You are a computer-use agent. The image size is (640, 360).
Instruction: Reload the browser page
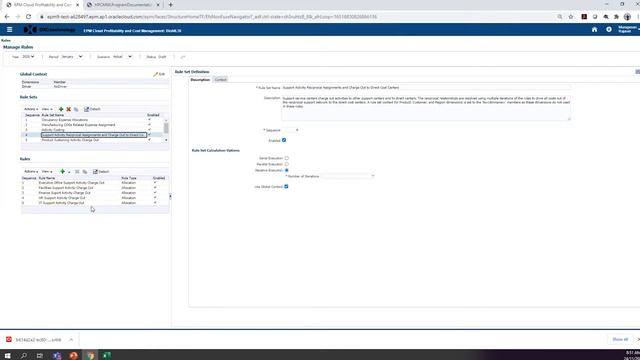pos(28,17)
